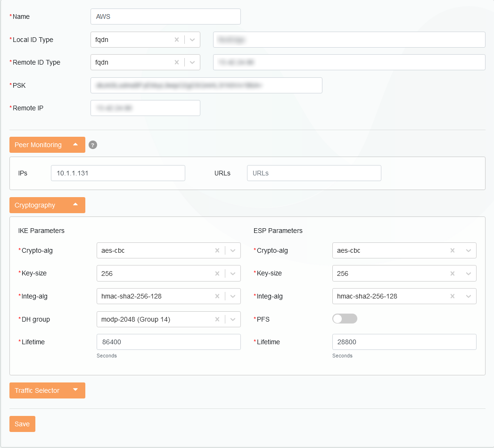This screenshot has height=448, width=494.
Task: Open the Local ID Type dropdown
Action: coord(192,40)
